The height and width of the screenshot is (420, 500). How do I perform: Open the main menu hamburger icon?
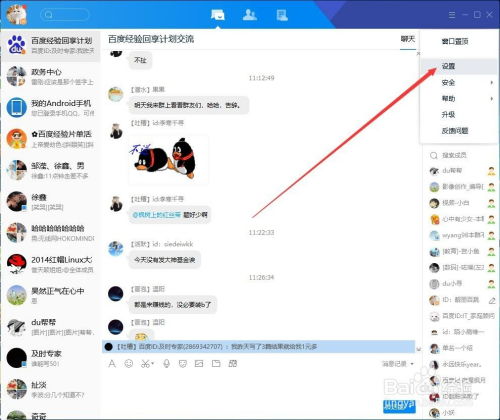[452, 15]
